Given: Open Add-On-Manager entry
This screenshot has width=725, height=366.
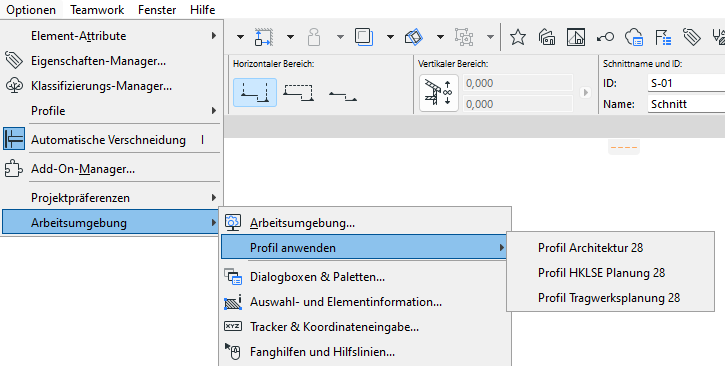Looking at the screenshot, I should point(111,169).
